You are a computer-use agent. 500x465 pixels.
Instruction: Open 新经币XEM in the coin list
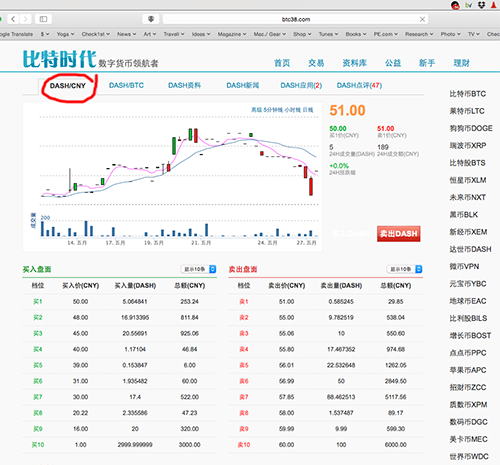(x=468, y=232)
